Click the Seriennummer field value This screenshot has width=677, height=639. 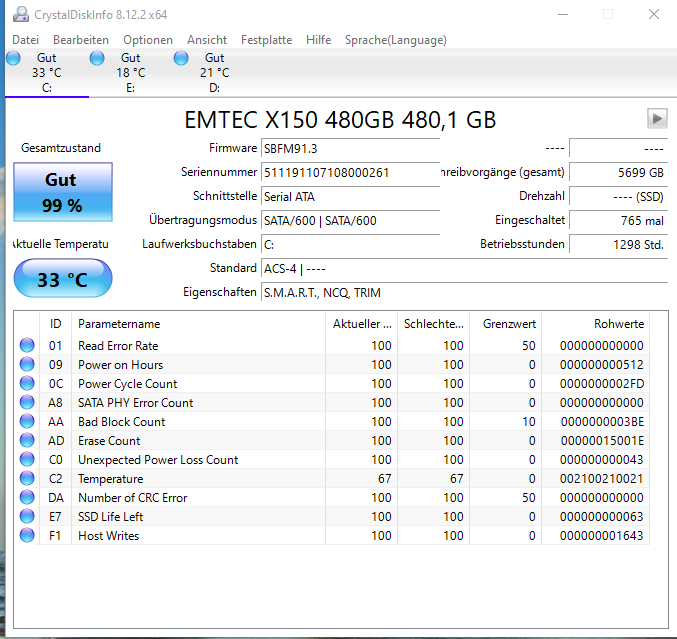click(x=350, y=173)
